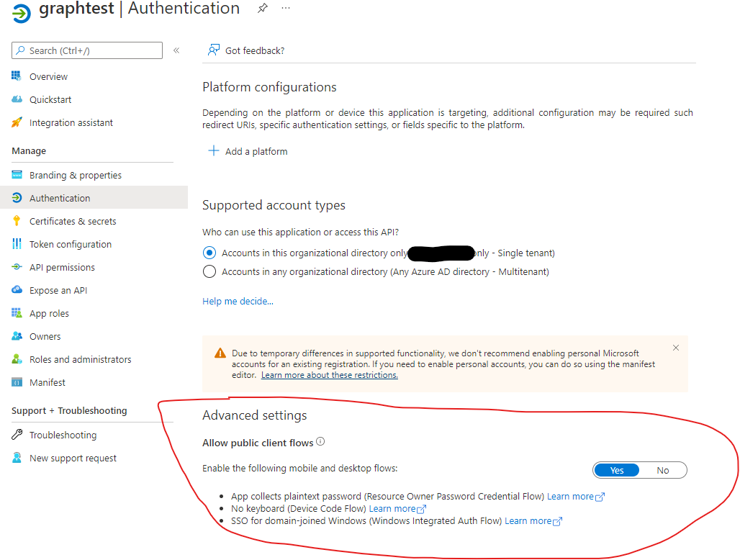Open Troubleshooting

63,435
